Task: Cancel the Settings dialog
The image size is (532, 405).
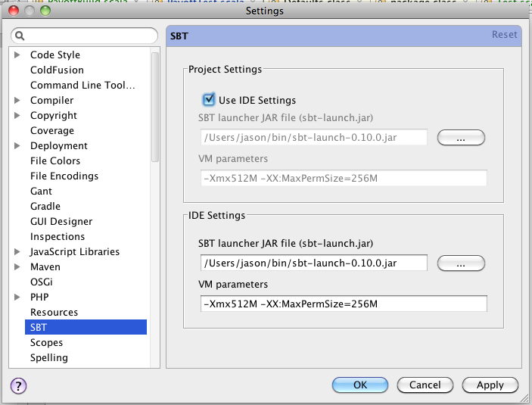Action: pyautogui.click(x=425, y=385)
